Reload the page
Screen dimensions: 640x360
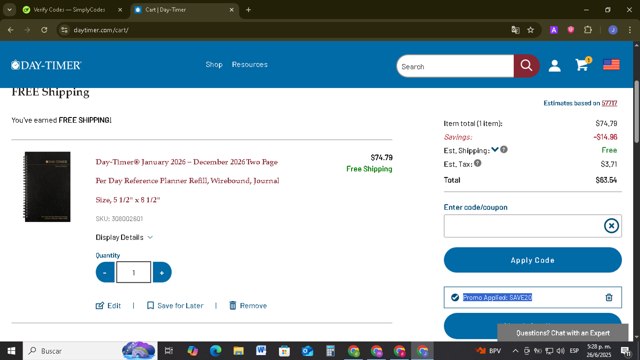44,30
